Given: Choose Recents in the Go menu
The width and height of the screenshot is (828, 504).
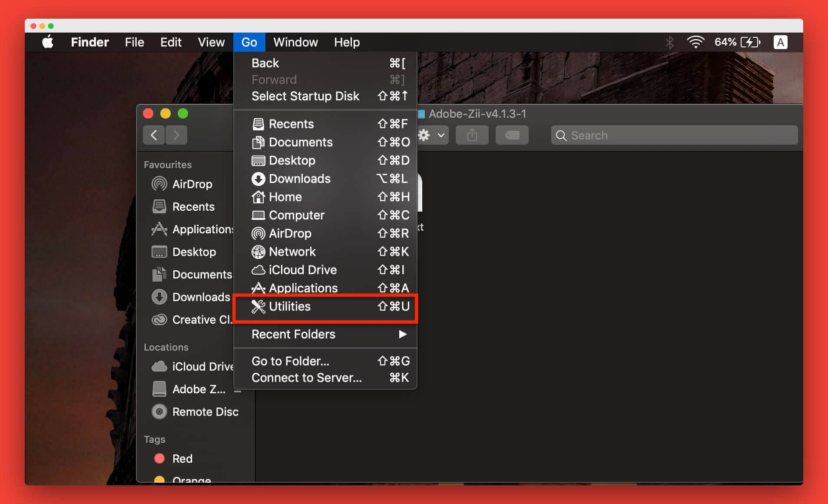Looking at the screenshot, I should (325, 124).
